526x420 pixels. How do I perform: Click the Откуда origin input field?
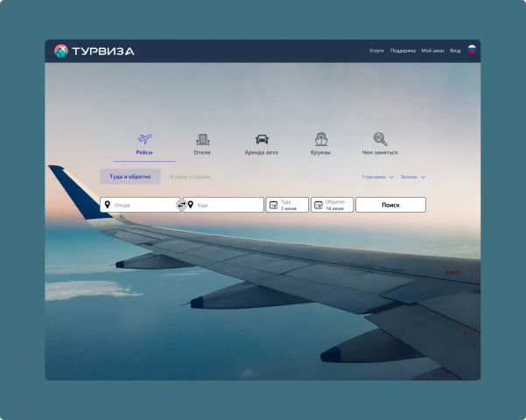coord(140,205)
